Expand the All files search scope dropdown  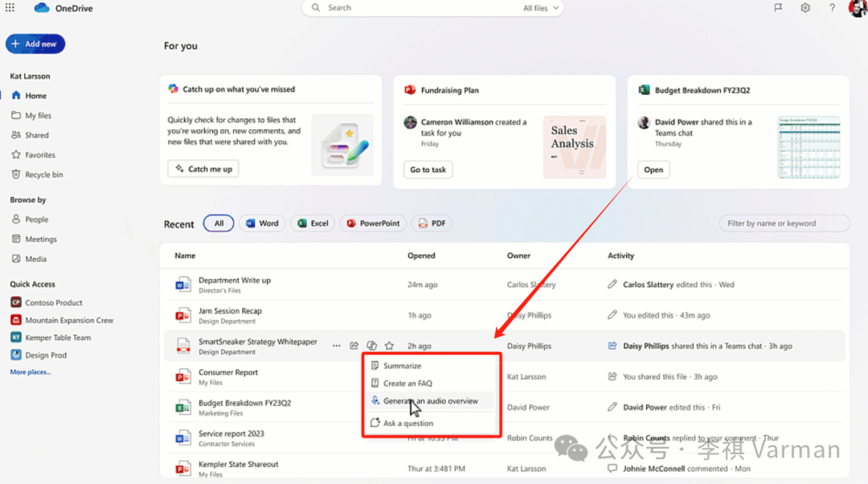point(541,8)
